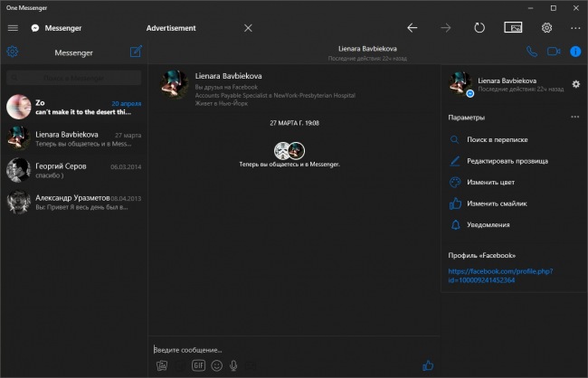Click the pencil icon for nicknames
Screen dimensions: 588x378
point(454,161)
